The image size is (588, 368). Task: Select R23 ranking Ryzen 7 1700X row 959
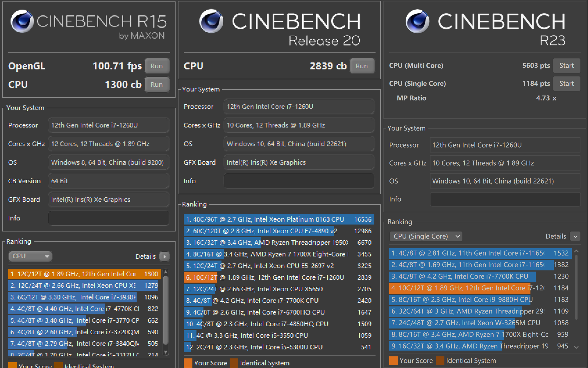click(x=480, y=334)
